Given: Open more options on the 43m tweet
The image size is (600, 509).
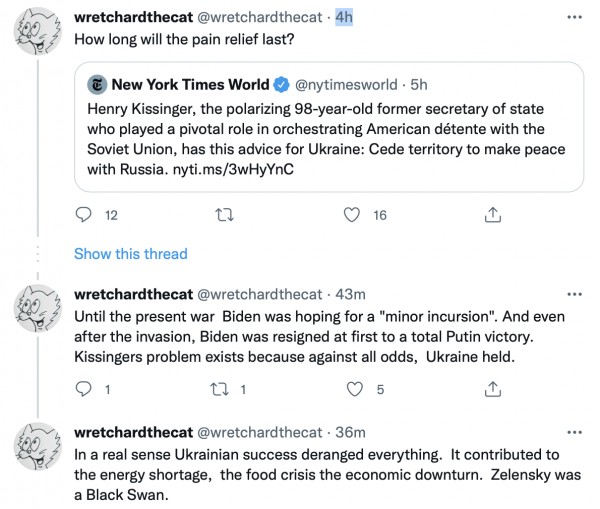Looking at the screenshot, I should (x=573, y=295).
